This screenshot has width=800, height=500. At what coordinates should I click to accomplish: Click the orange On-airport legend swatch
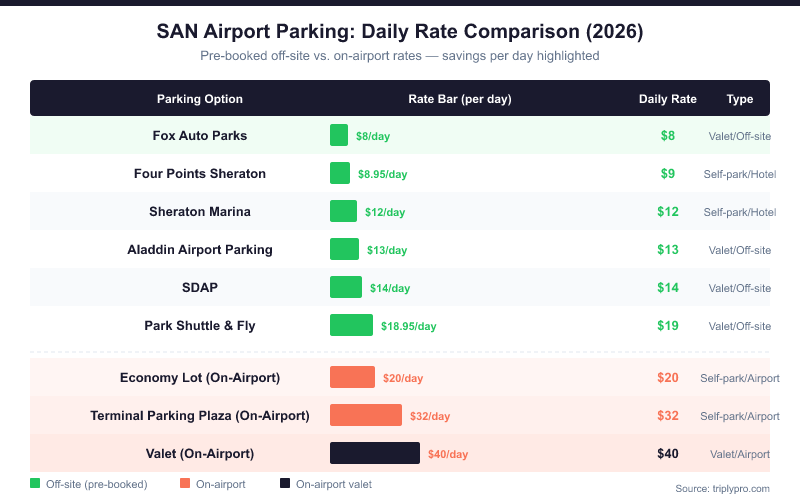[185, 484]
